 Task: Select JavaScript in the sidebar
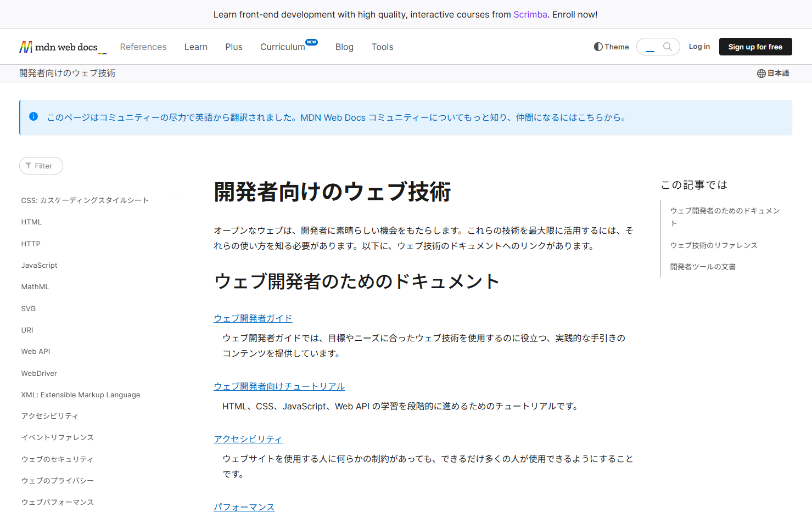(39, 265)
